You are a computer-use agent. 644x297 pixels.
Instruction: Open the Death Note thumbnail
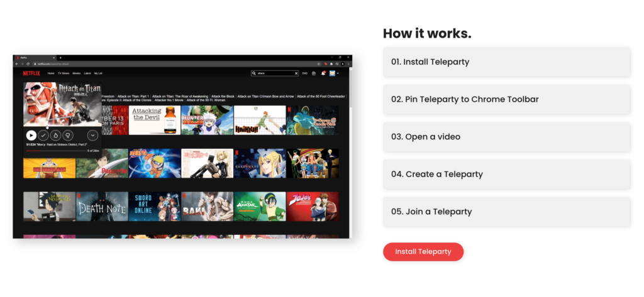[102, 207]
